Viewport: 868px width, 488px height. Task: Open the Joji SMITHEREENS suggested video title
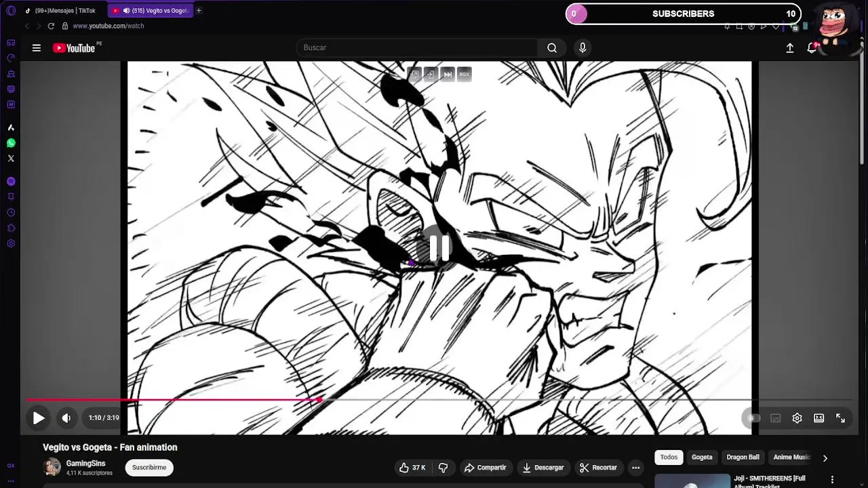[769, 481]
